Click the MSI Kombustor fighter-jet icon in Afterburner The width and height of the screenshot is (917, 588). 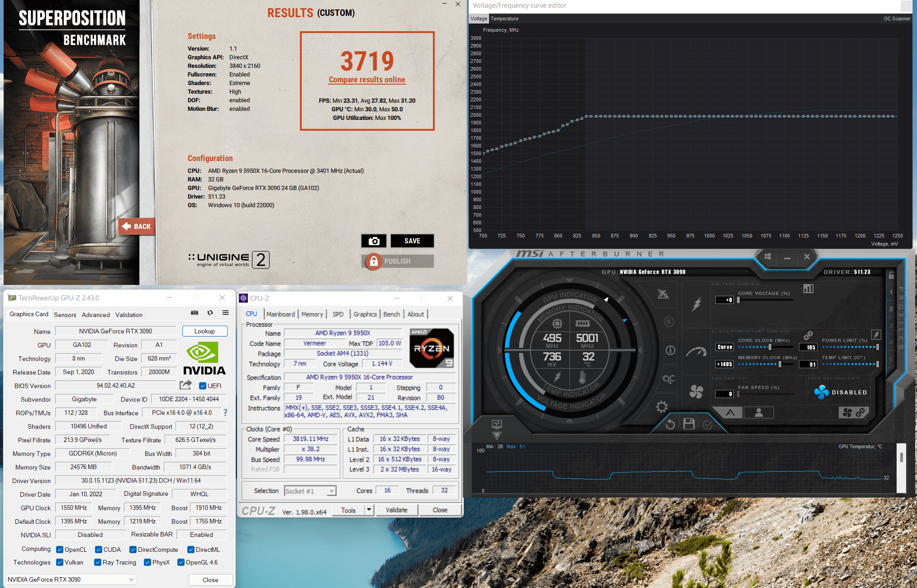(663, 294)
